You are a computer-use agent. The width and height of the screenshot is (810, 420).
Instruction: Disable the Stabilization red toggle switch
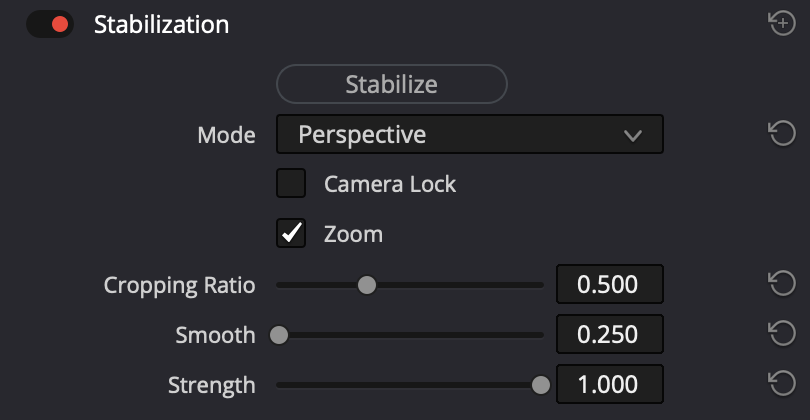tap(50, 24)
